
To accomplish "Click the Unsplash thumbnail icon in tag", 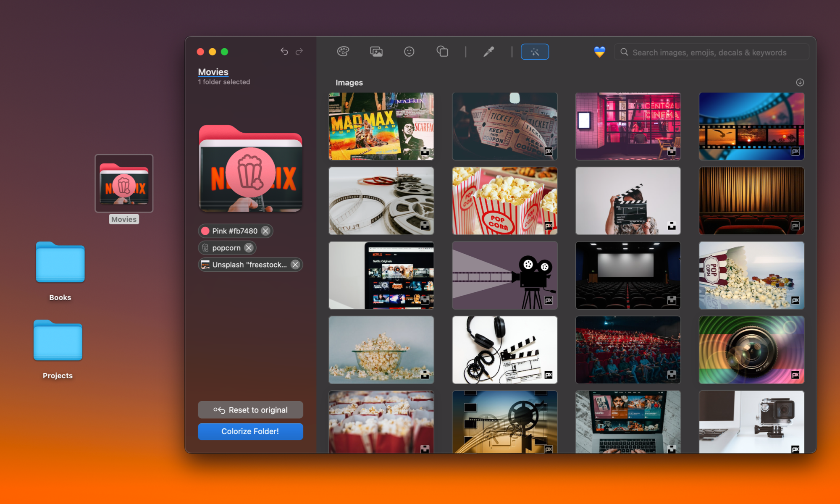I will pyautogui.click(x=205, y=265).
